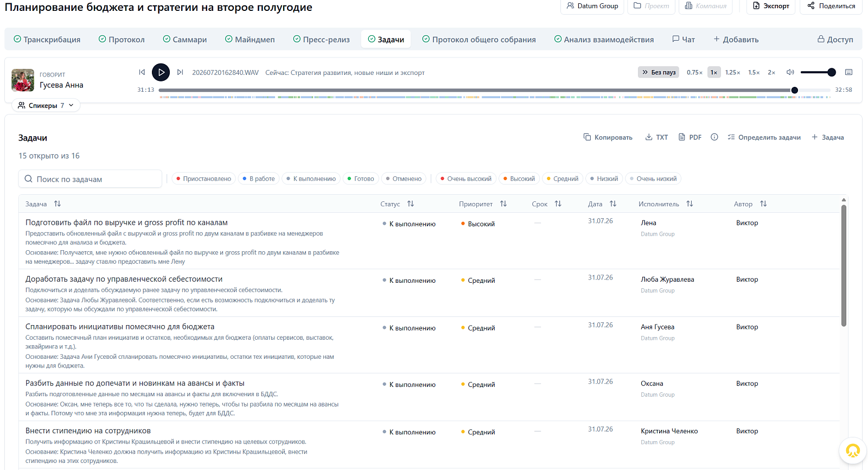Sort by Статус column arrows
This screenshot has width=868, height=470.
tap(411, 204)
